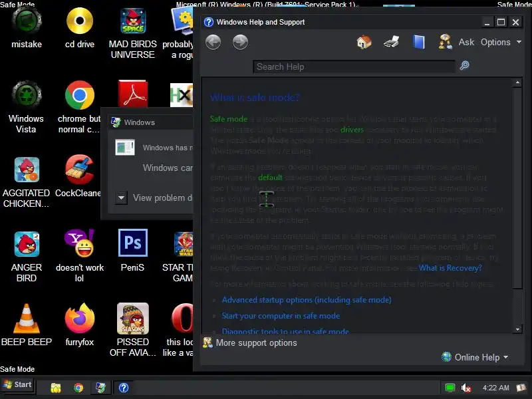
Task: Open the 'Safe mode' glossary link
Action: pos(229,119)
